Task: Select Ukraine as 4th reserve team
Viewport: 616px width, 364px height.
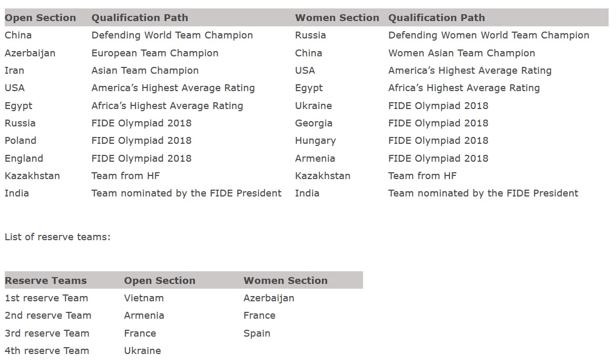Action: (143, 351)
